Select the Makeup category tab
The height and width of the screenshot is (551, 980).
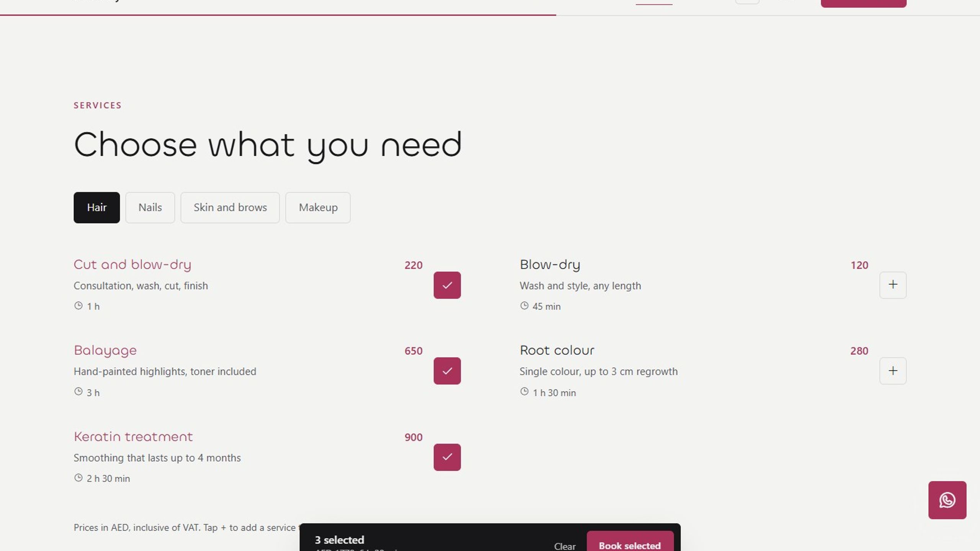(x=318, y=207)
